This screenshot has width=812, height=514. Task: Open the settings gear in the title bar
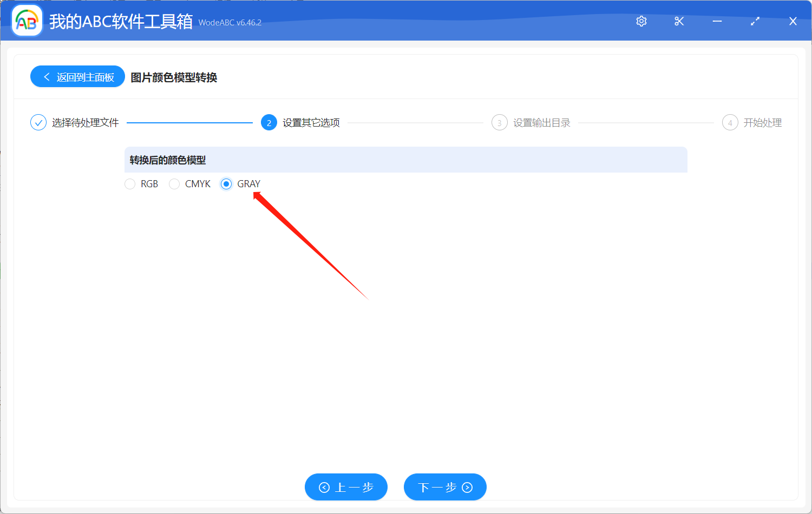click(x=641, y=21)
